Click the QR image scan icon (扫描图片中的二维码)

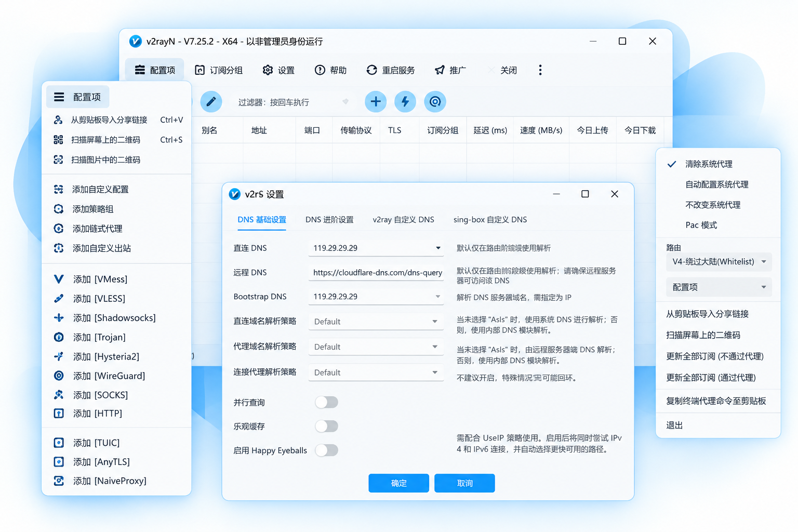pyautogui.click(x=59, y=159)
